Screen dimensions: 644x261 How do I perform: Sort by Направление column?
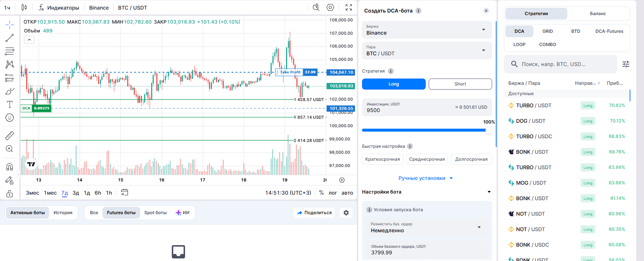[587, 83]
